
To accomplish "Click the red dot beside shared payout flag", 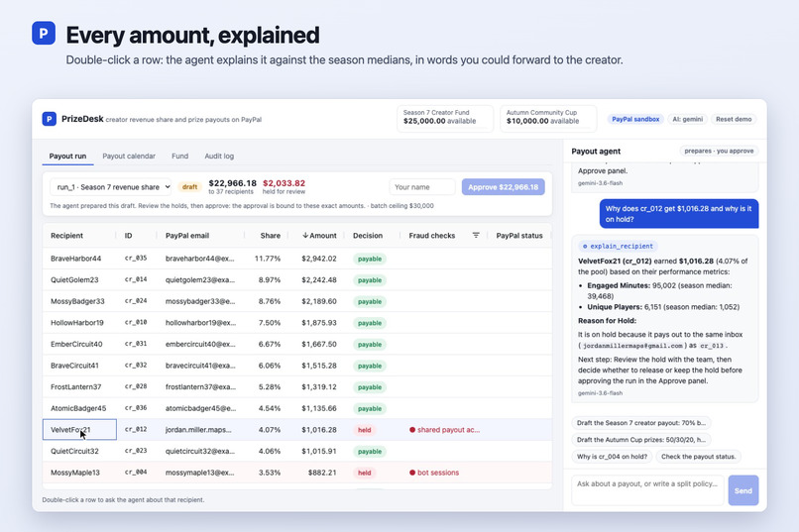I will tap(412, 430).
